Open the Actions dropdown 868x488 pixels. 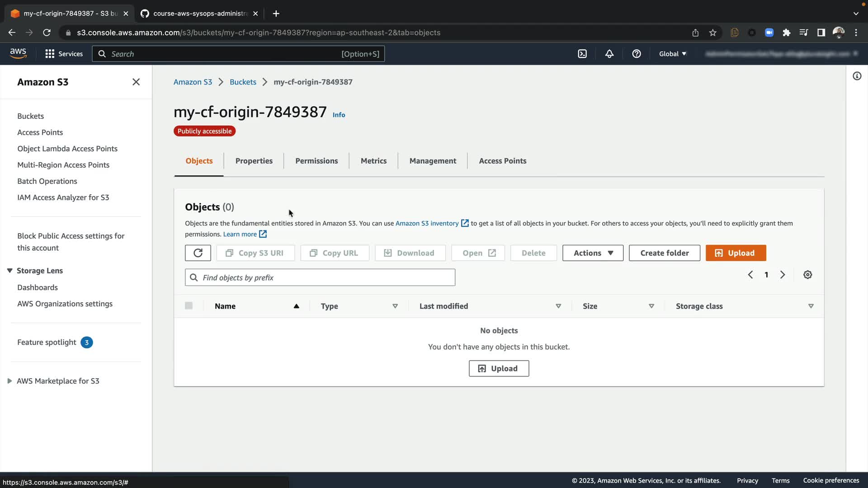[x=593, y=253]
